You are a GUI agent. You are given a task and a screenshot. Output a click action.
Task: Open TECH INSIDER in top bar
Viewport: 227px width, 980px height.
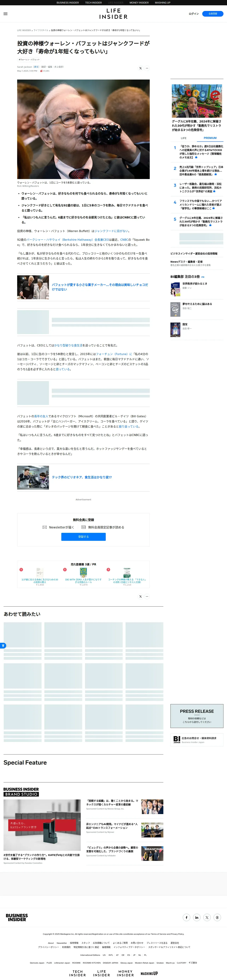(x=93, y=3)
